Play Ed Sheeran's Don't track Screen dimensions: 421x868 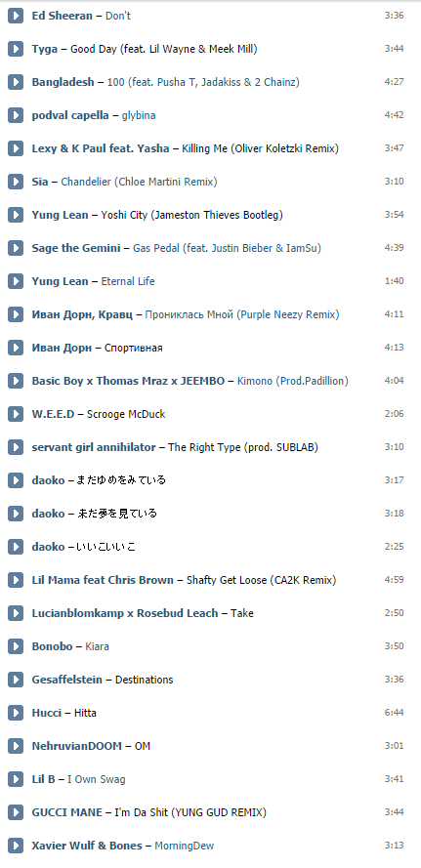16,16
